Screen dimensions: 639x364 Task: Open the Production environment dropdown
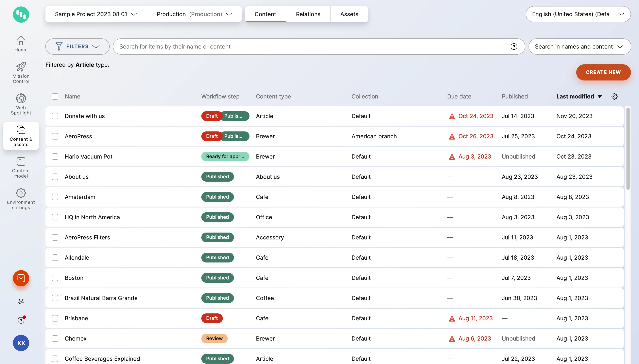(x=194, y=14)
